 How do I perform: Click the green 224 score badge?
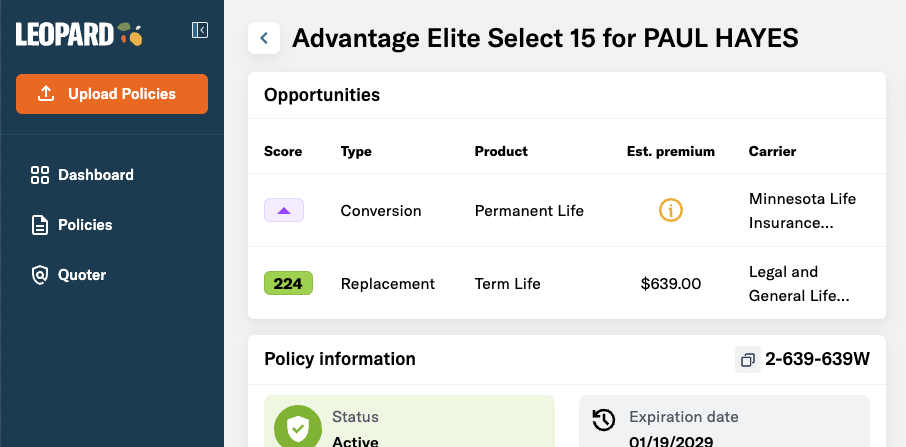288,284
